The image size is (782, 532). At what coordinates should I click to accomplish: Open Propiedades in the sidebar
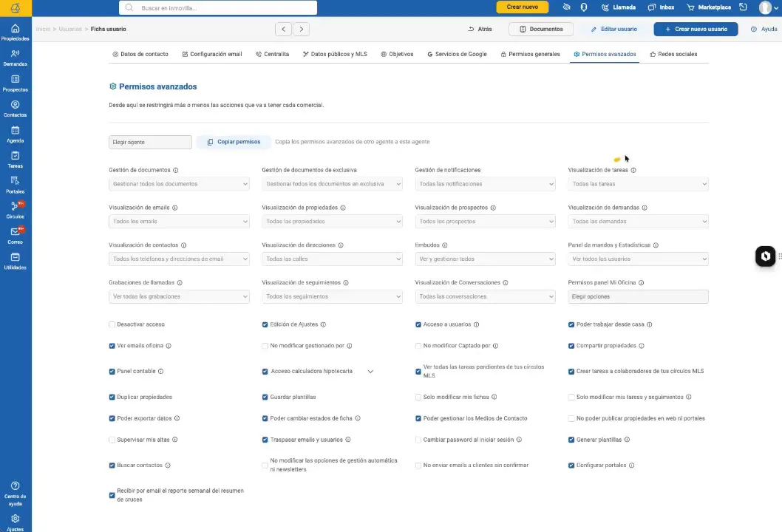(16, 33)
